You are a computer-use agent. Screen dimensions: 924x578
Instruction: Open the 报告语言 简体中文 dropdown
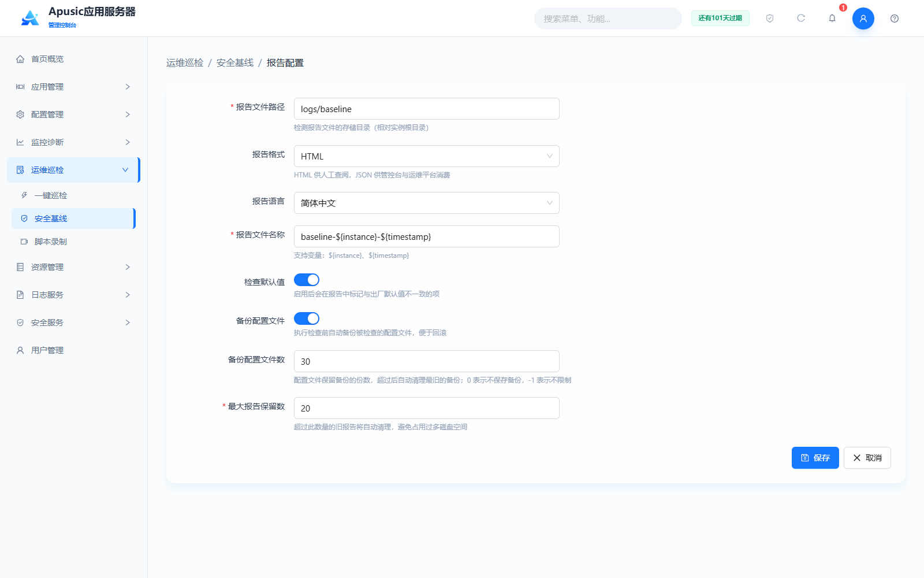(427, 203)
